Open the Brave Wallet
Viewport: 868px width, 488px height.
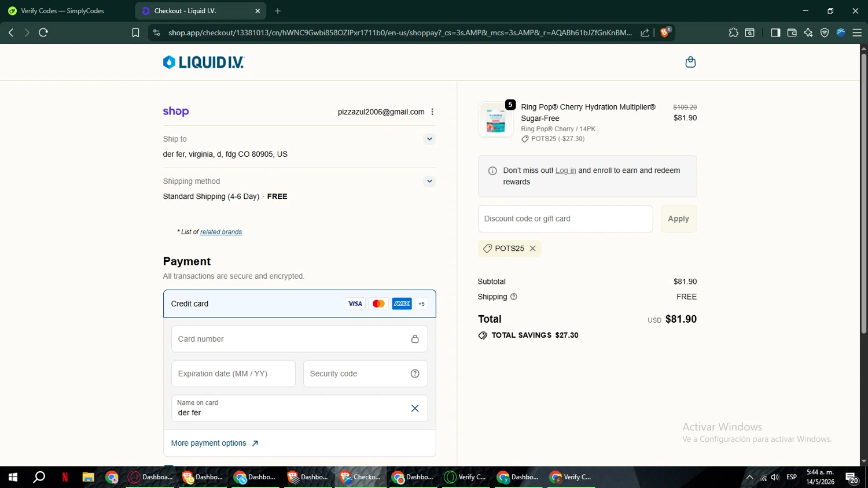(x=792, y=32)
